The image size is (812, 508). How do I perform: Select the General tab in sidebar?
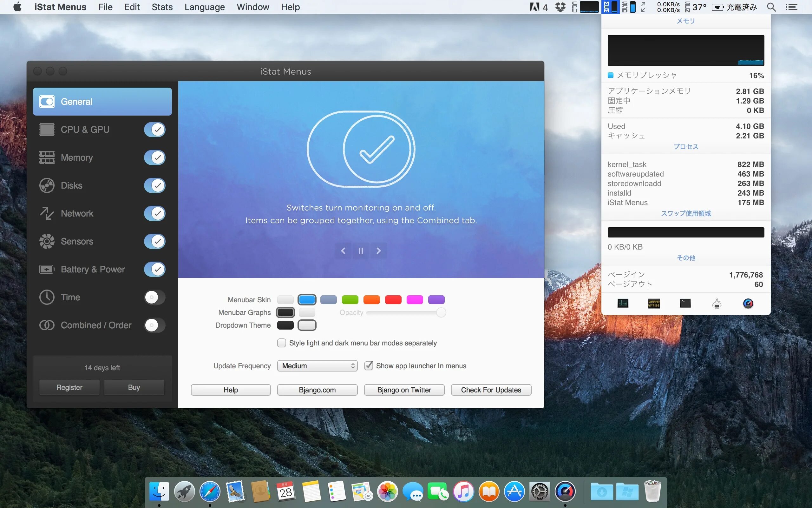(x=102, y=102)
